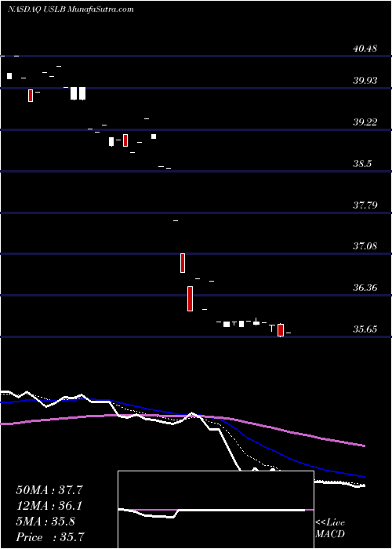Click the NASDAQ USLB MunafaSutra.com title text
This screenshot has width=392, height=549.
tap(71, 9)
